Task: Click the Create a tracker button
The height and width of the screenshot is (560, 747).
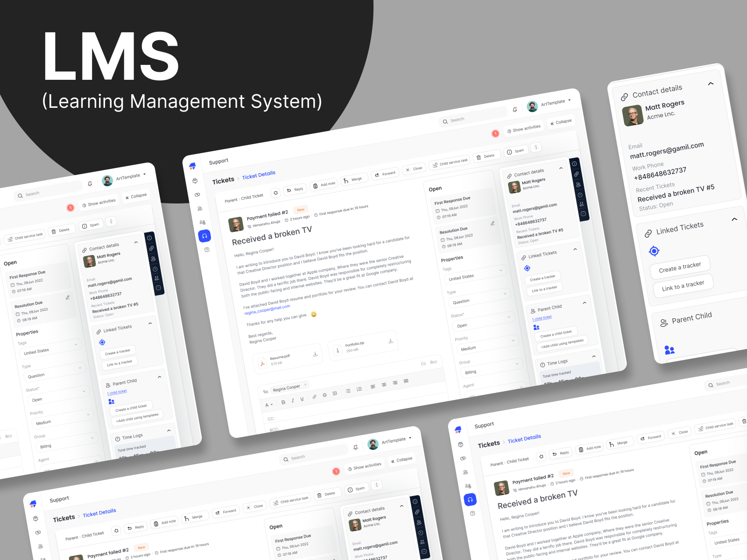Action: pyautogui.click(x=542, y=277)
